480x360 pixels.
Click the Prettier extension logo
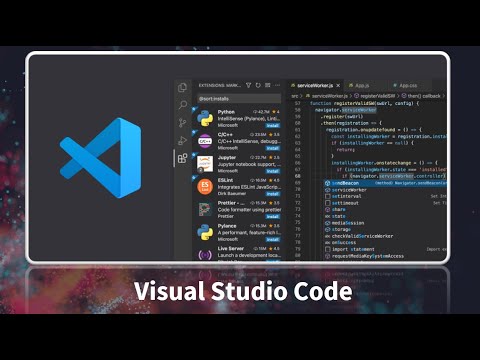205,209
